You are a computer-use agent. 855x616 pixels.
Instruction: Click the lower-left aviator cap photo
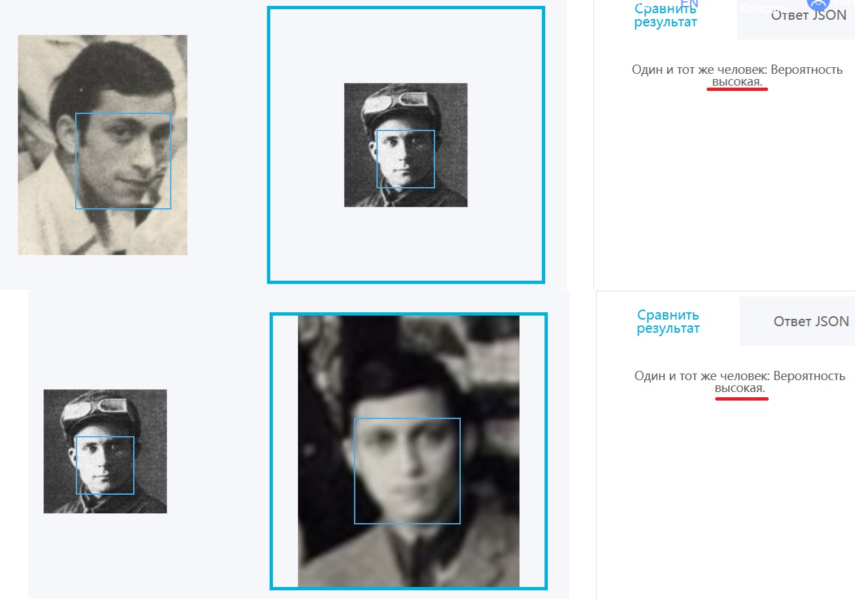[x=105, y=451]
